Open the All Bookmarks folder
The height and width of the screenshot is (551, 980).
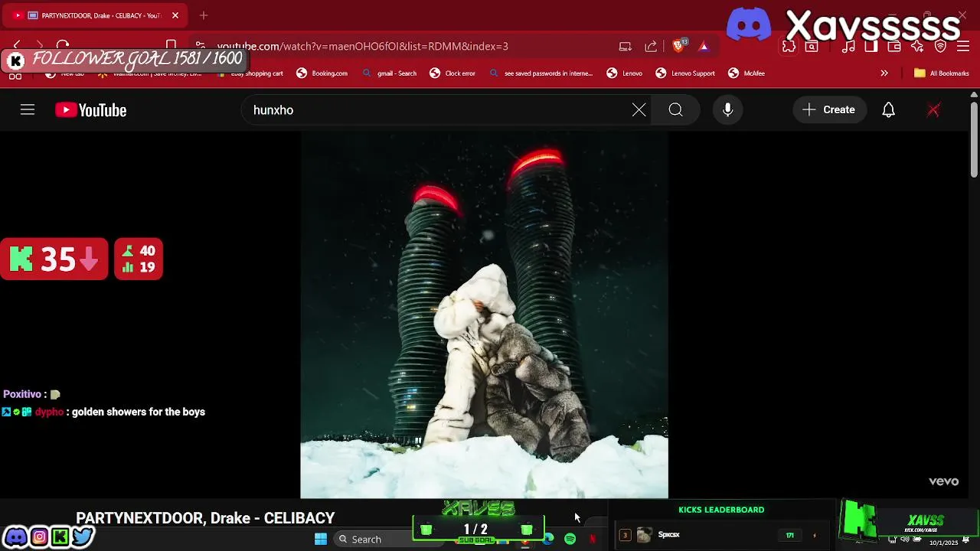[942, 73]
